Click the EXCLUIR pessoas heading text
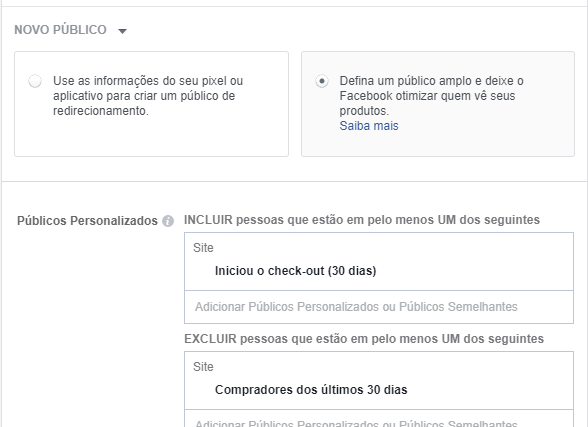Image resolution: width=588 pixels, height=427 pixels. point(364,339)
